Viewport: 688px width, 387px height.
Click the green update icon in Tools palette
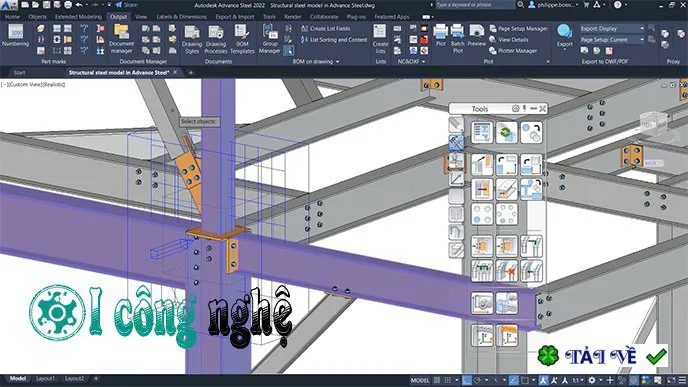coord(506,133)
